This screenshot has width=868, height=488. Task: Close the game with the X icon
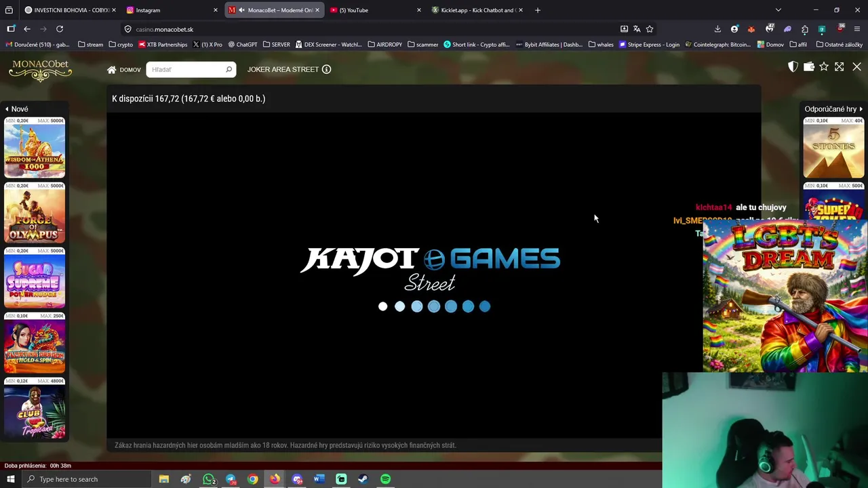pyautogui.click(x=856, y=66)
